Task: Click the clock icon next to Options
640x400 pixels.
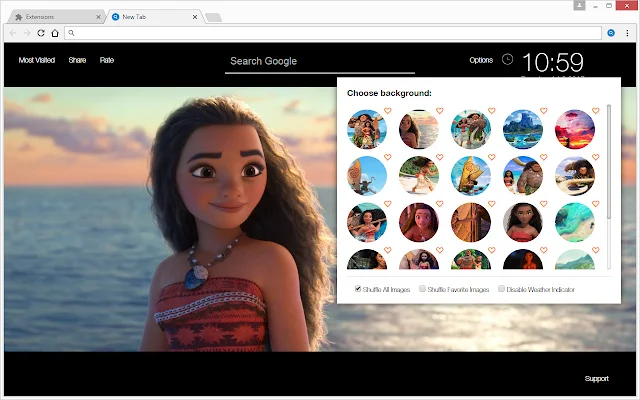Action: [x=507, y=60]
